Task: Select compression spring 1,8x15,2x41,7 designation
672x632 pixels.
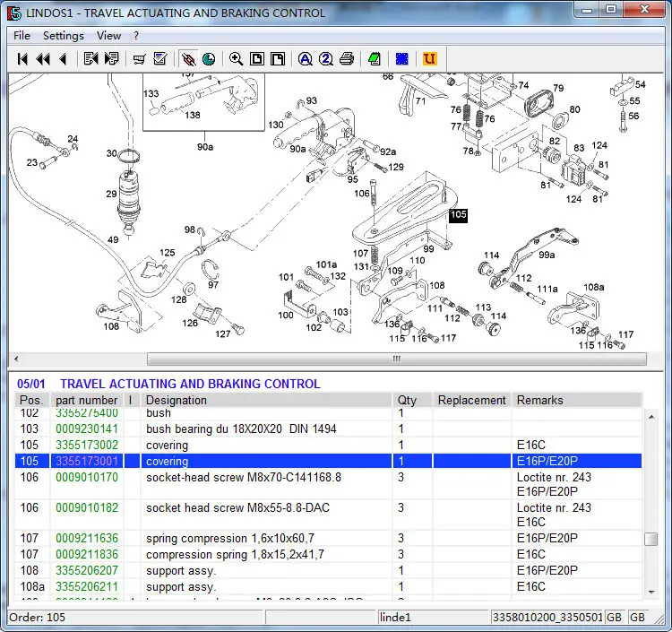Action: (236, 555)
